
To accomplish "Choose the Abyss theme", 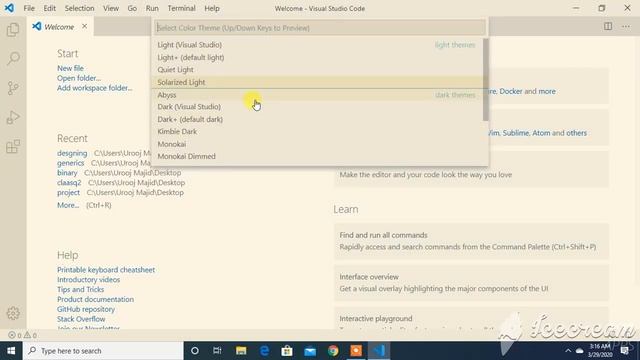I will coord(317,95).
